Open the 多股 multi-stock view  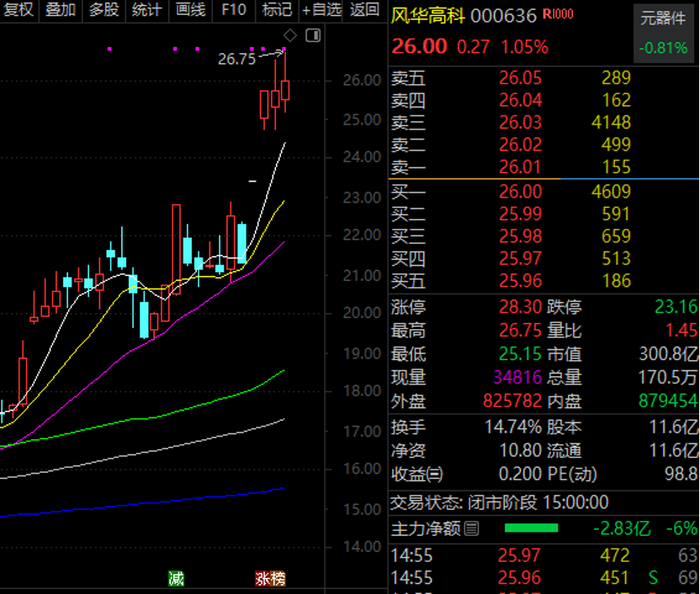coord(104,10)
